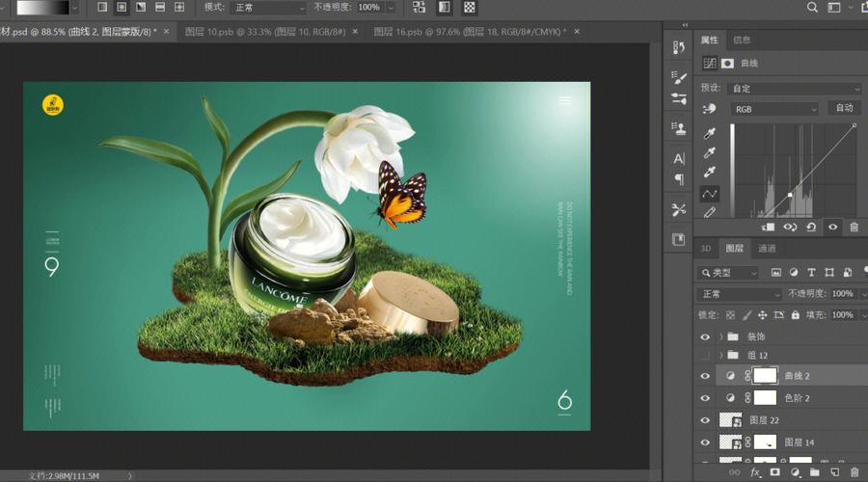Switch to the 通道 panel tab
The height and width of the screenshot is (482, 868).
[767, 249]
